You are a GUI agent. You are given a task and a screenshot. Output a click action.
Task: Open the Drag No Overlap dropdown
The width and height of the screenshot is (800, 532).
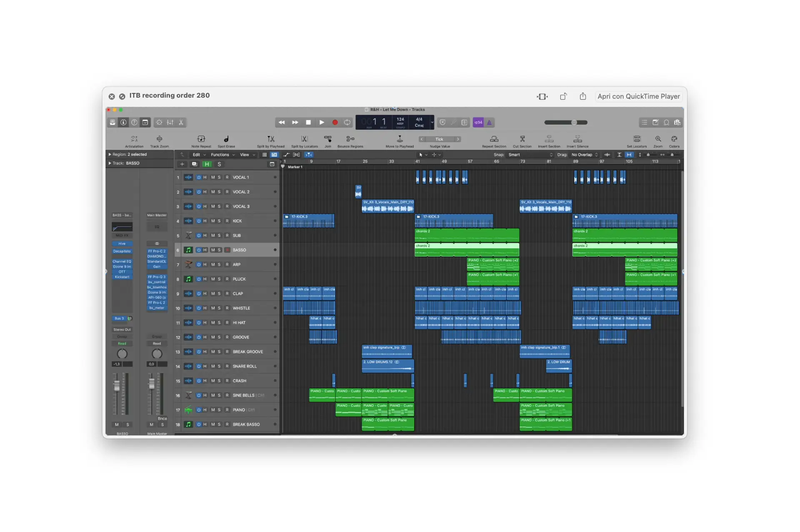coord(585,155)
